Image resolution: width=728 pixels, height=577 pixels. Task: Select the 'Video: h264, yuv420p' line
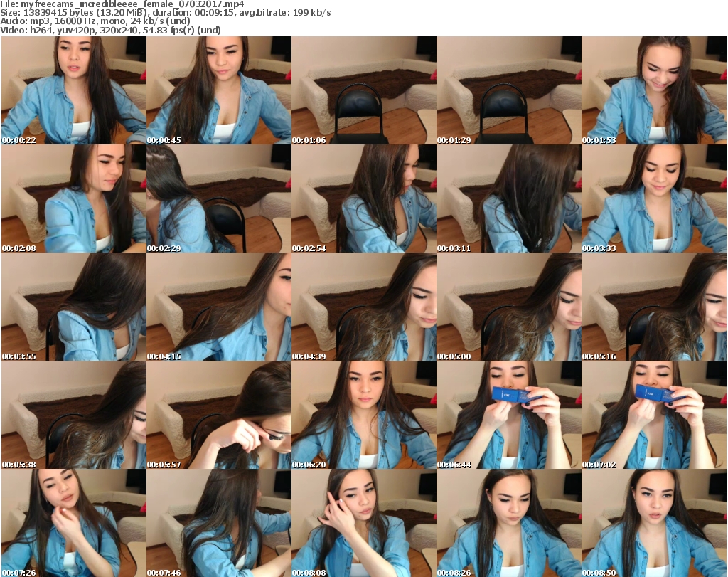pyautogui.click(x=110, y=30)
